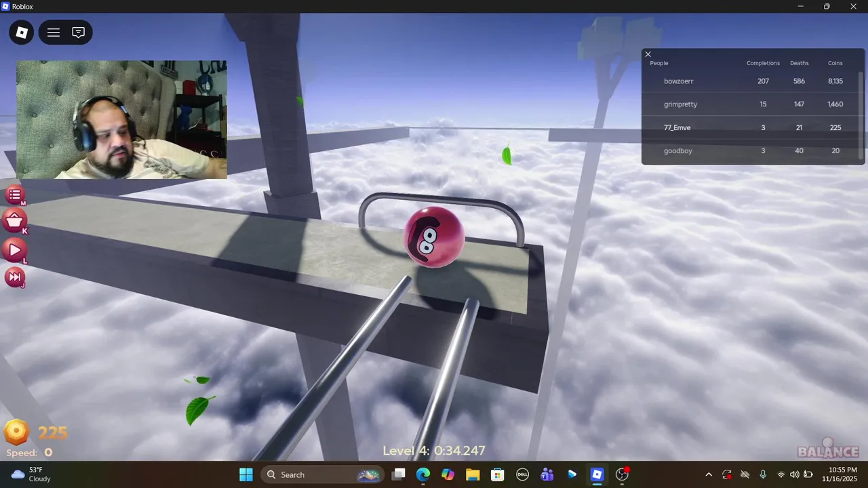The width and height of the screenshot is (868, 488).
Task: Open Copilot from the taskbar
Action: point(448,474)
